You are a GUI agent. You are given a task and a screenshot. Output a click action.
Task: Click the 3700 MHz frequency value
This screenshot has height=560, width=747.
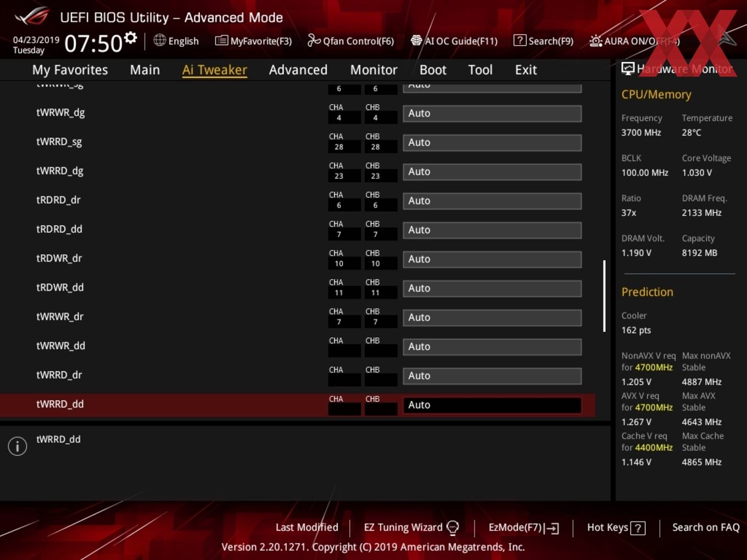[641, 132]
